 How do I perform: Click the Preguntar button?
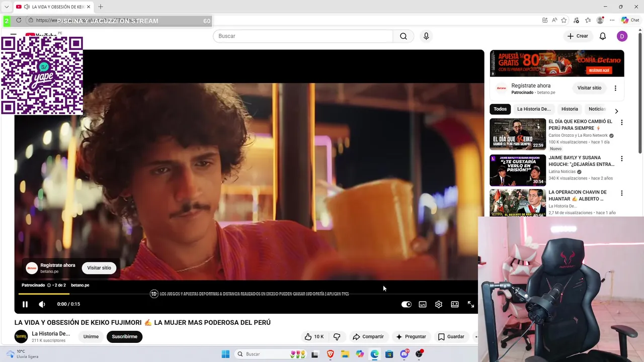(x=411, y=336)
